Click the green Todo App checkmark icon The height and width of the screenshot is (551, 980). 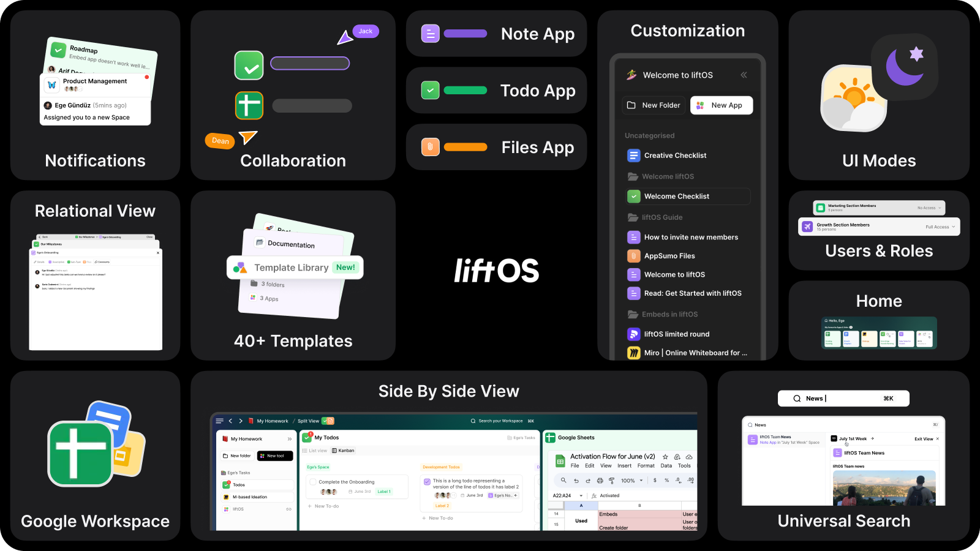(x=431, y=91)
